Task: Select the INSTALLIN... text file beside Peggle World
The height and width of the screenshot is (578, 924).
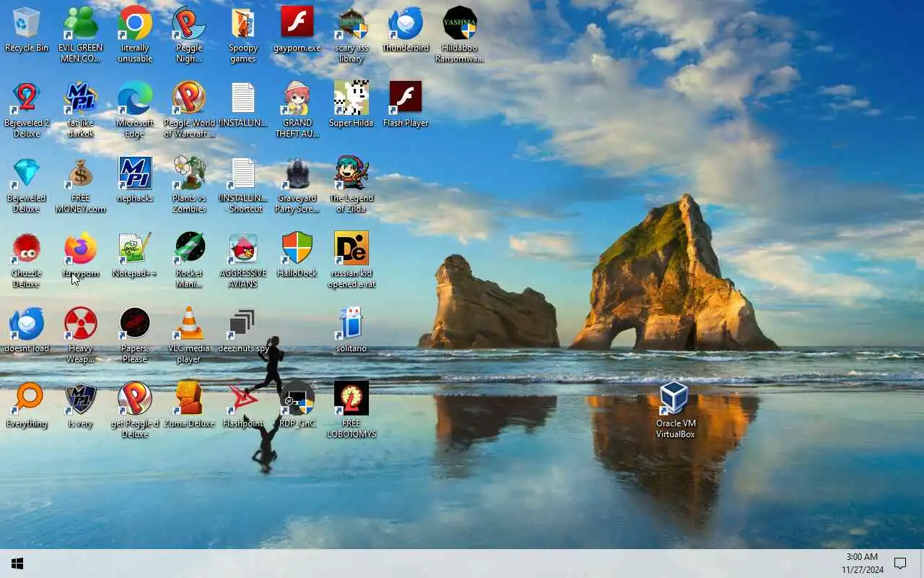Action: (x=243, y=98)
